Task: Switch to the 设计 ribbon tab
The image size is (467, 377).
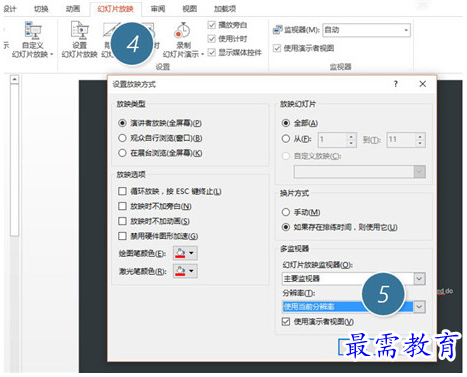Action: [x=9, y=9]
